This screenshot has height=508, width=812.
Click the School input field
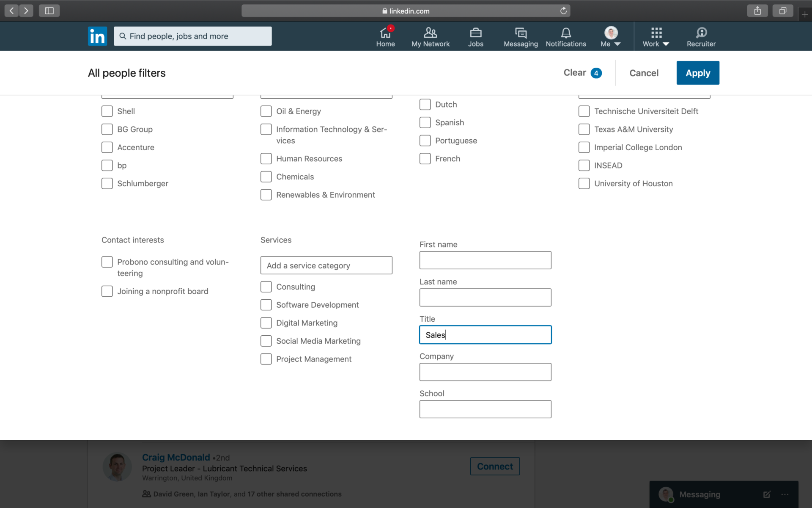pyautogui.click(x=485, y=409)
